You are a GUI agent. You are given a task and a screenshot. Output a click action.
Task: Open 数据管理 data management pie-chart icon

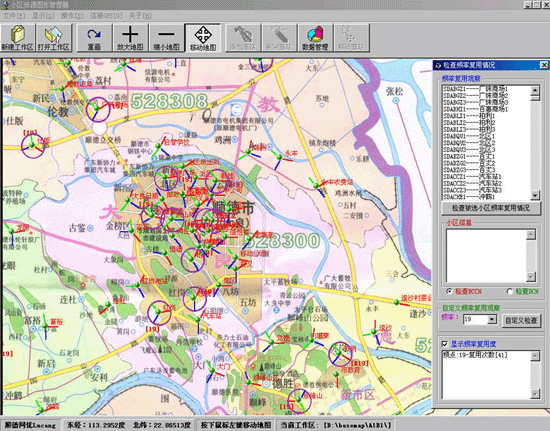click(315, 38)
